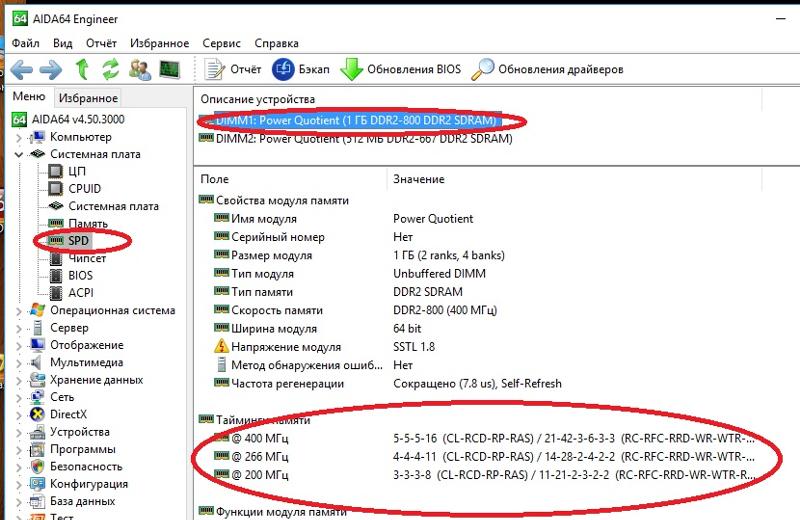
Task: Click the Бэкап backup toolbar button
Action: [x=301, y=69]
